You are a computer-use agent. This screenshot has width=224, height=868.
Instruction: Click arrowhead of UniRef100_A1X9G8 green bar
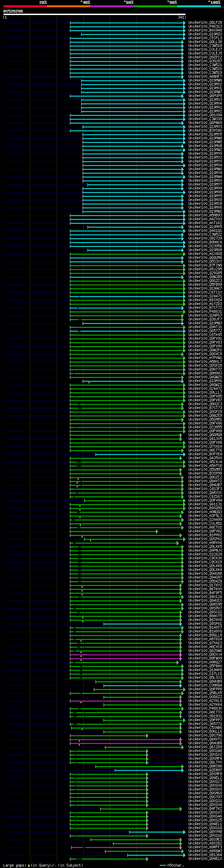184,254
